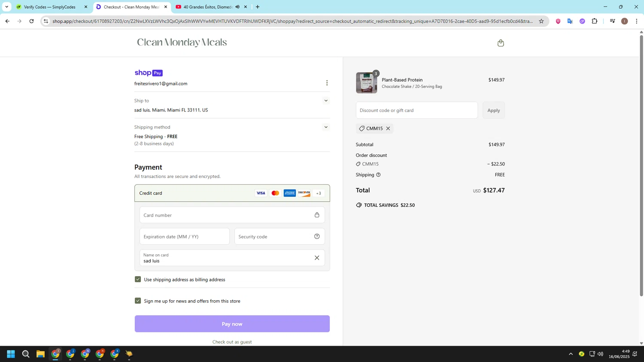Open the Clean Monday Meals store logo link
The height and width of the screenshot is (362, 644).
(x=182, y=42)
